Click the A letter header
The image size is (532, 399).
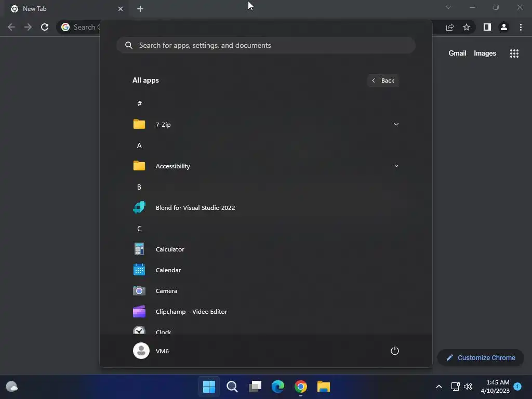pos(139,145)
